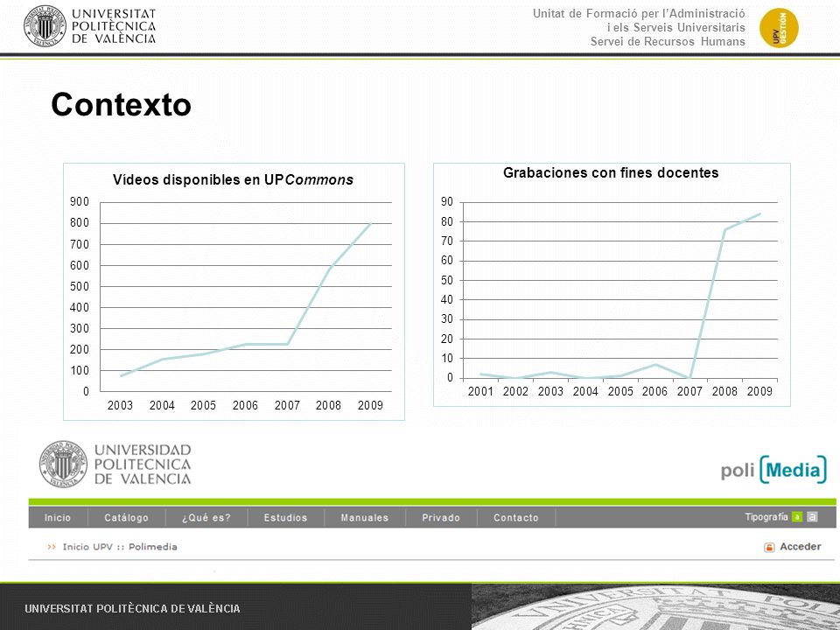840x630 pixels.
Task: Click the 2005 label in the Grabaciones chart
Action: pos(620,392)
